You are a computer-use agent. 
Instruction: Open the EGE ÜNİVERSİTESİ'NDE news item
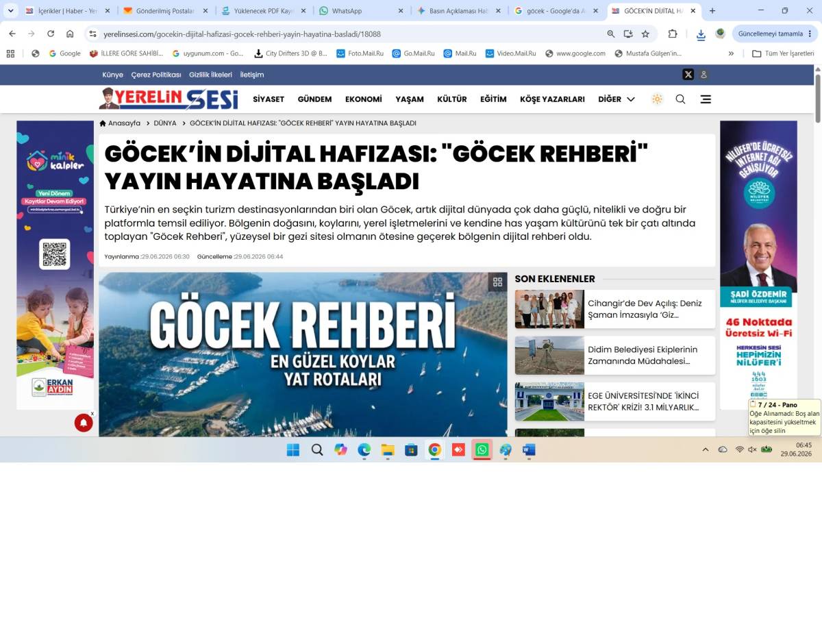point(614,401)
